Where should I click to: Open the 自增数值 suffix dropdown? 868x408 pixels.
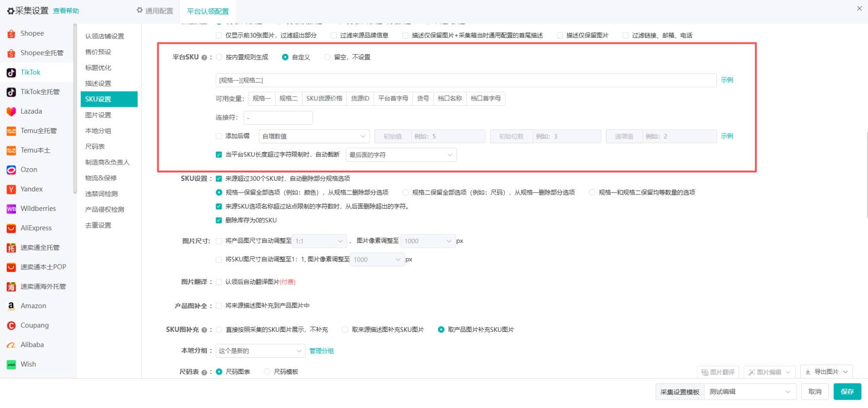point(314,136)
